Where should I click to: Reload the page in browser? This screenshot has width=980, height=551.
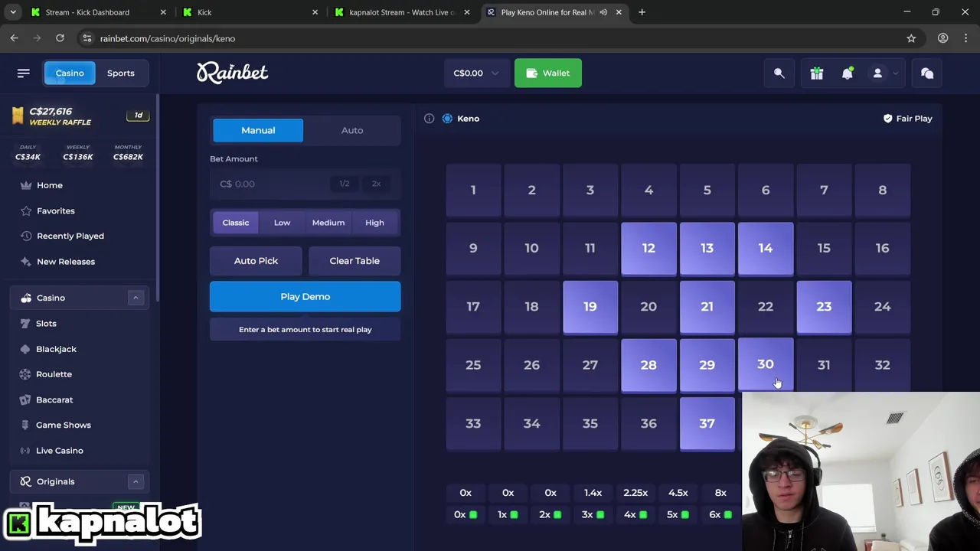click(60, 38)
